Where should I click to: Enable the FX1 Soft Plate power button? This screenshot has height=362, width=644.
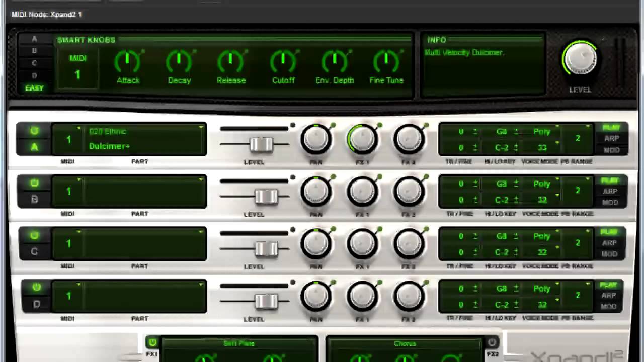point(152,342)
